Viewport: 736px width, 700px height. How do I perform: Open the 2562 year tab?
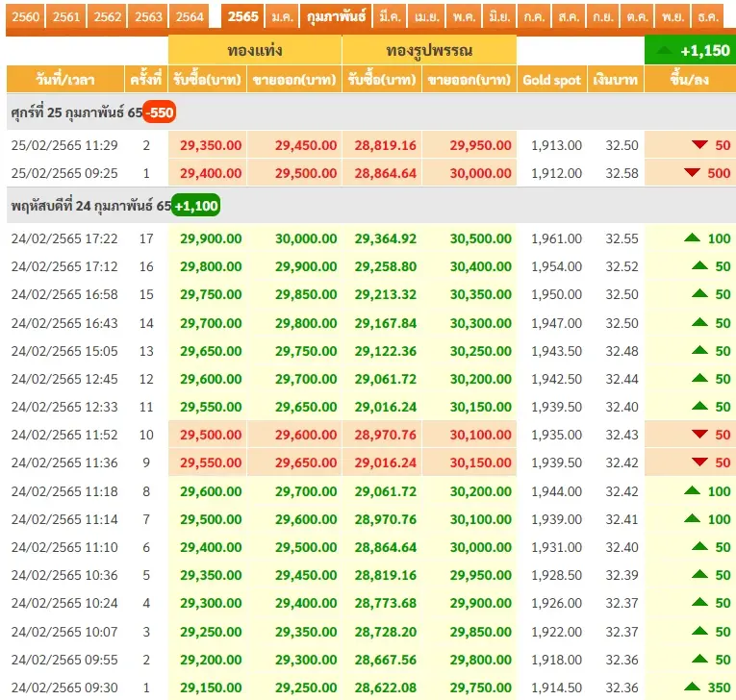click(x=108, y=17)
